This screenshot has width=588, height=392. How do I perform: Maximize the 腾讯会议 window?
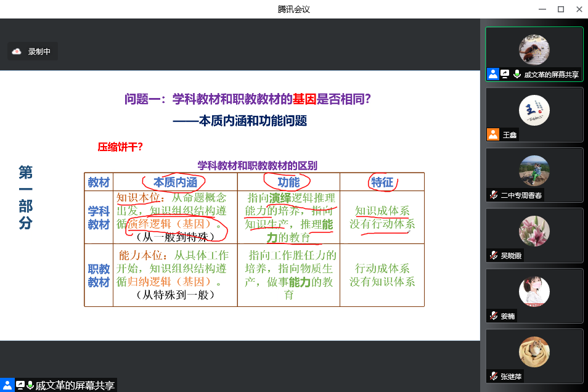click(561, 9)
